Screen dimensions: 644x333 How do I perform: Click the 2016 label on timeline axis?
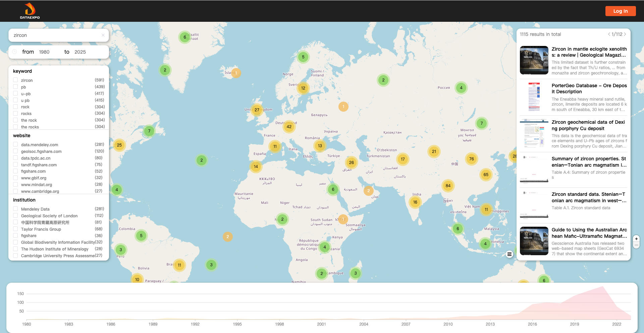(x=532, y=324)
